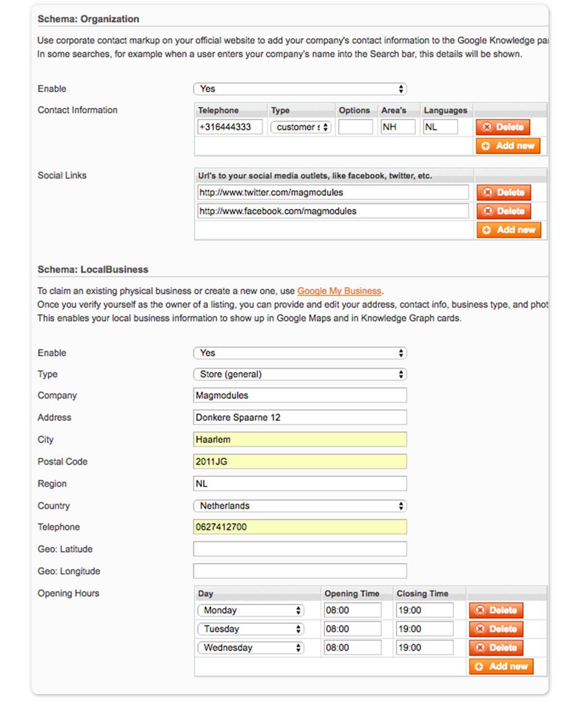
Task: Click the Company field containing Magmodules
Action: [300, 396]
